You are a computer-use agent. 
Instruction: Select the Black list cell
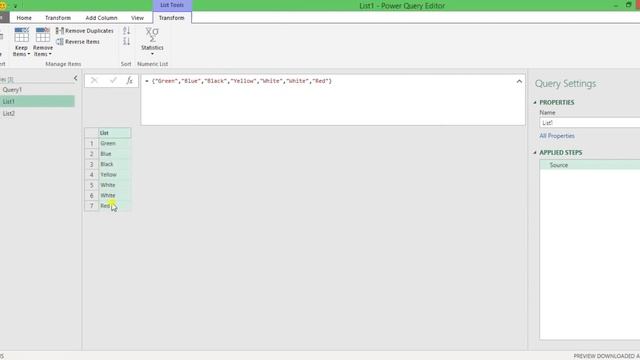pyautogui.click(x=115, y=164)
